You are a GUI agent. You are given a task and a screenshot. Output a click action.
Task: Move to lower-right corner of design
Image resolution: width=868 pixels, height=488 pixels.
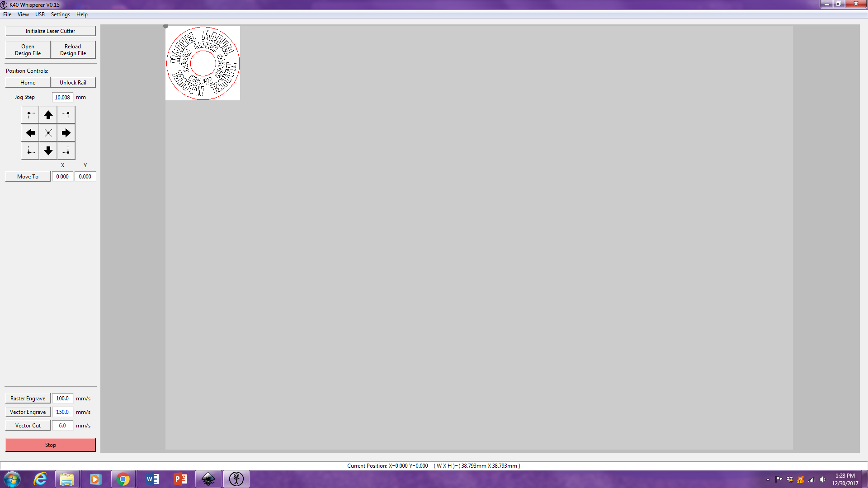66,150
